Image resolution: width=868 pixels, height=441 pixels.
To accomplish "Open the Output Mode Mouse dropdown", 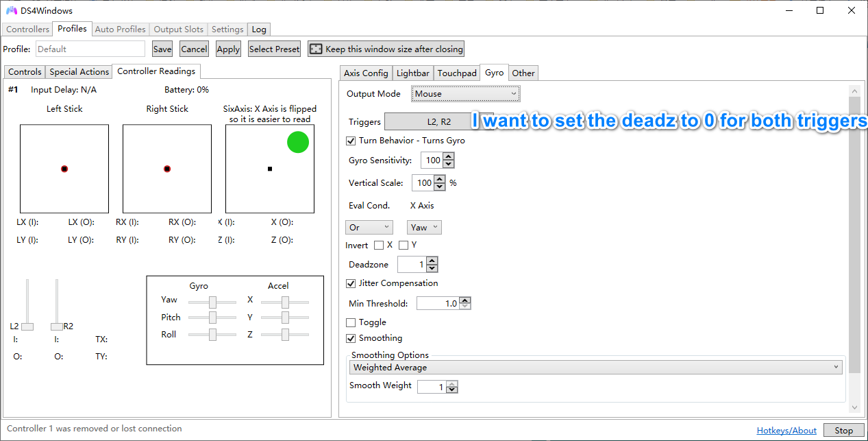I will click(x=466, y=94).
